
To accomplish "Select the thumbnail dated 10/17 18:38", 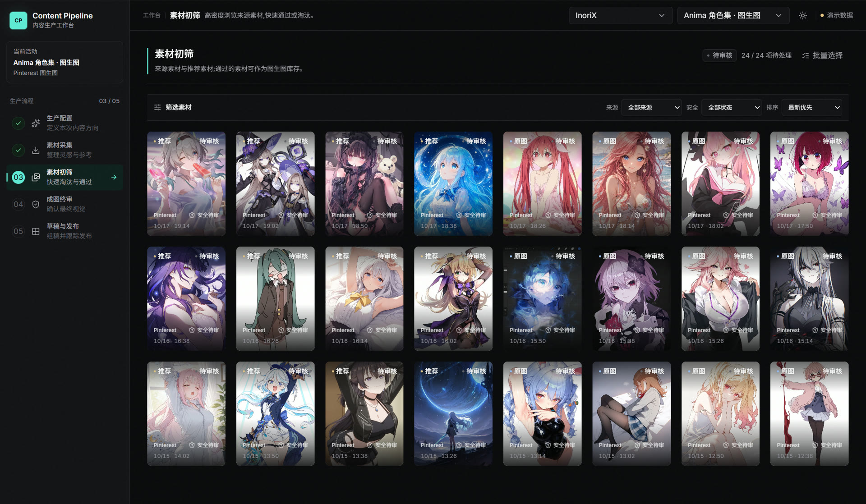I will coord(453,183).
